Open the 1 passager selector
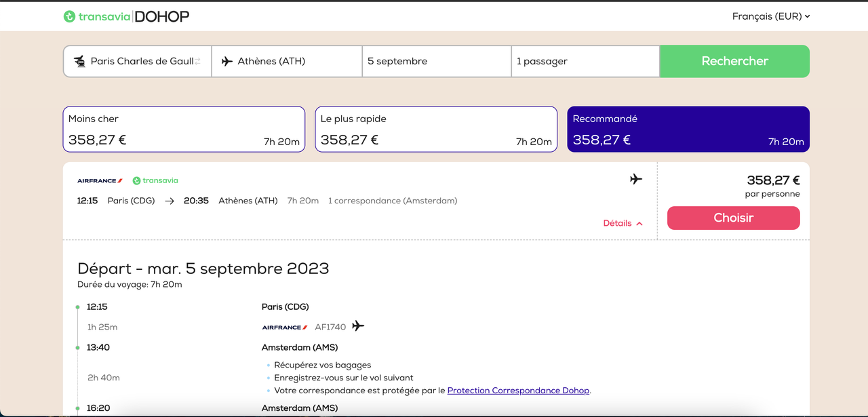The height and width of the screenshot is (417, 868). (x=585, y=62)
